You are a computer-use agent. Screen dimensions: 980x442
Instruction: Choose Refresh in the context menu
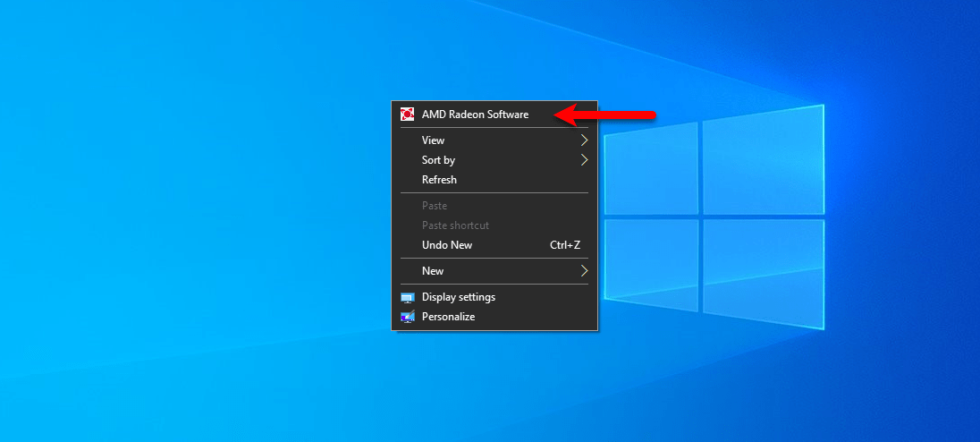(x=494, y=180)
